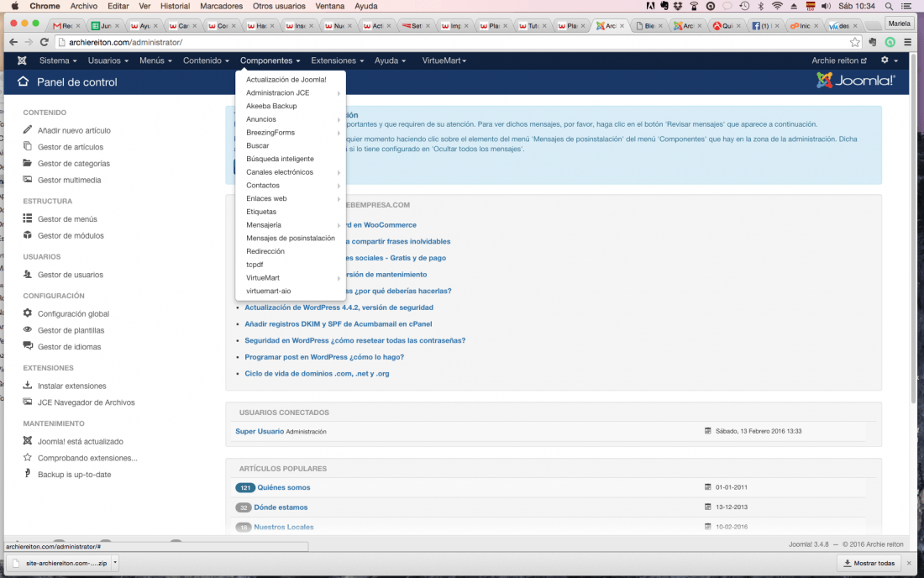Open Quiénes somos popular article
Viewport: 924px width, 578px height.
pyautogui.click(x=283, y=487)
